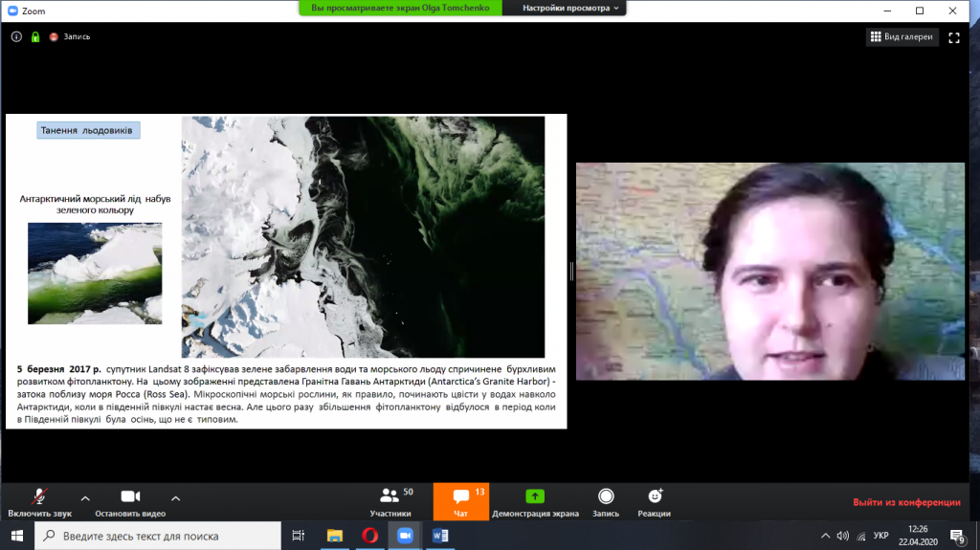980x550 pixels.
Task: Expand audio options arrow next to microphone
Action: [x=85, y=498]
